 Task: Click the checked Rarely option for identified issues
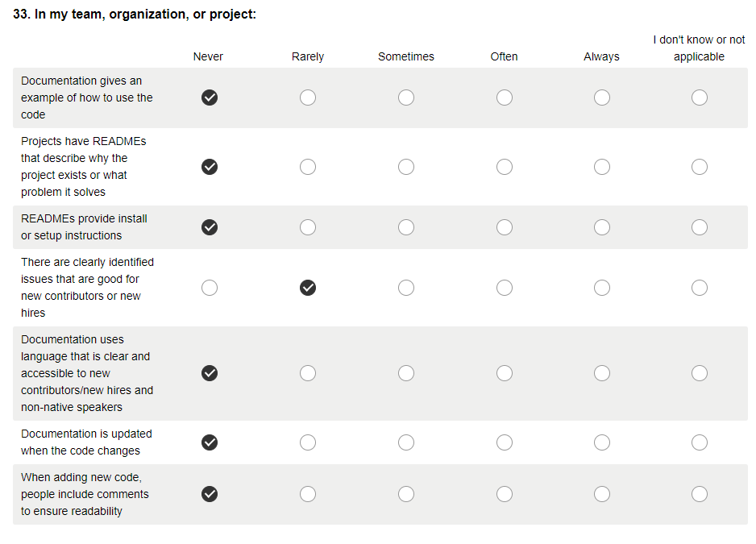308,288
